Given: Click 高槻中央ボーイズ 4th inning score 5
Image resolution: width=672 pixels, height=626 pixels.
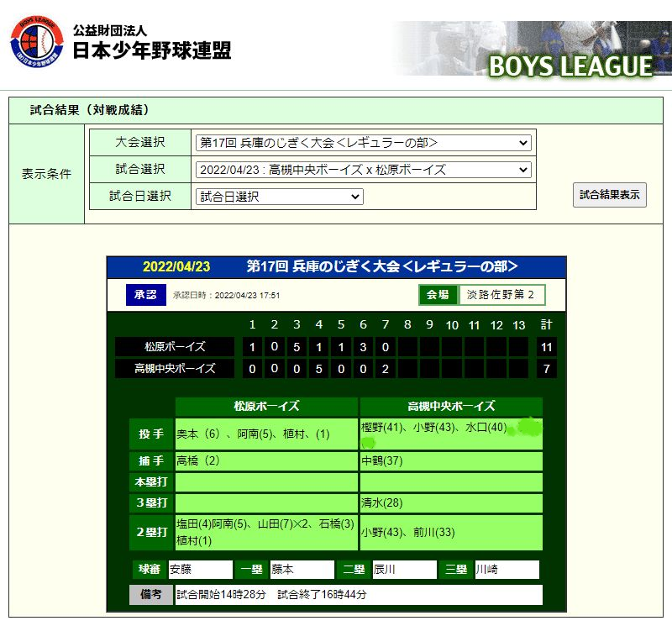Looking at the screenshot, I should point(319,369).
